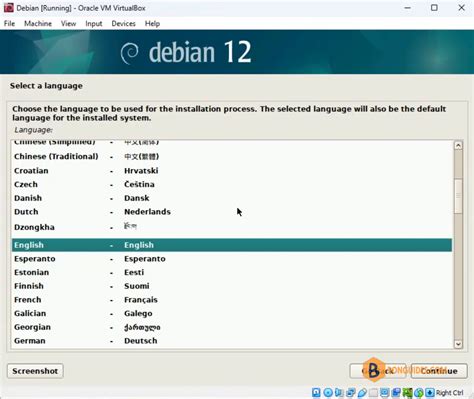
Task: Select Estonian in the language list
Action: [x=232, y=272]
